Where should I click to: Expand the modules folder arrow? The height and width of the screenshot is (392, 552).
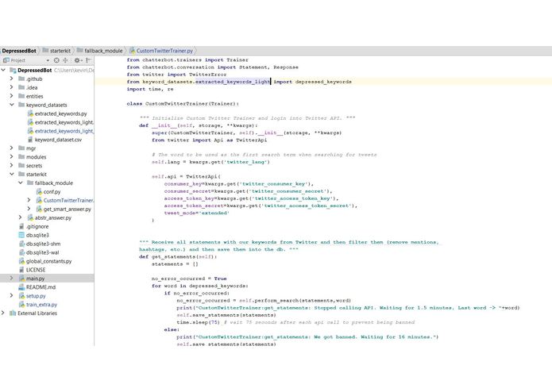point(12,157)
